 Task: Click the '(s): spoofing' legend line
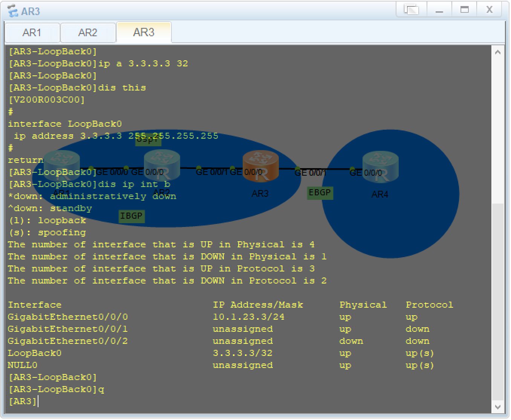coord(47,233)
